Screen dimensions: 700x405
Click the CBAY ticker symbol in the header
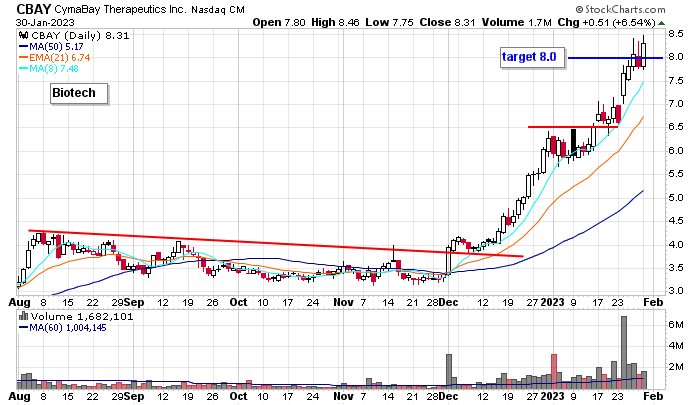pyautogui.click(x=34, y=9)
